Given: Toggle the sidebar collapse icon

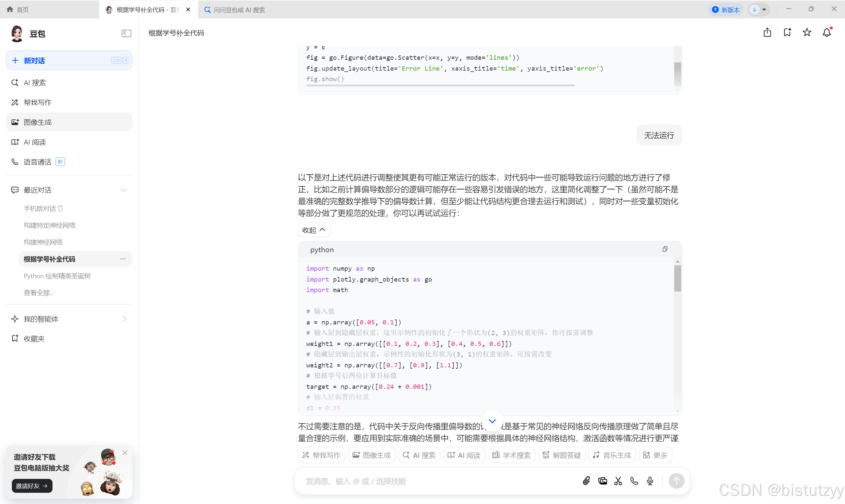Looking at the screenshot, I should 126,33.
